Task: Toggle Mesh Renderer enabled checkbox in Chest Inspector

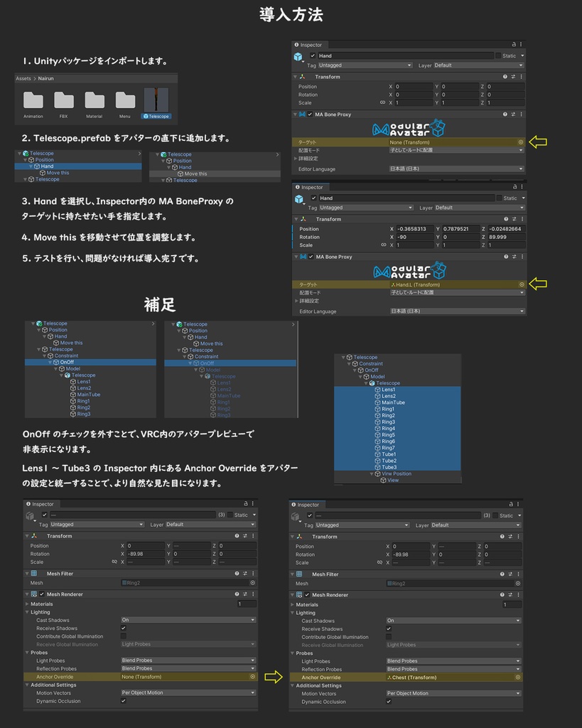Action: (307, 595)
